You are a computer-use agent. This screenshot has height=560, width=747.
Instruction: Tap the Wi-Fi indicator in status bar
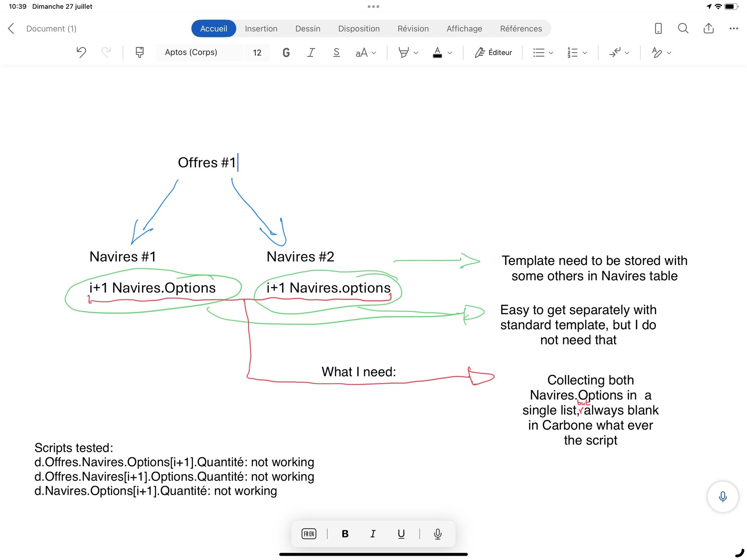pos(718,7)
